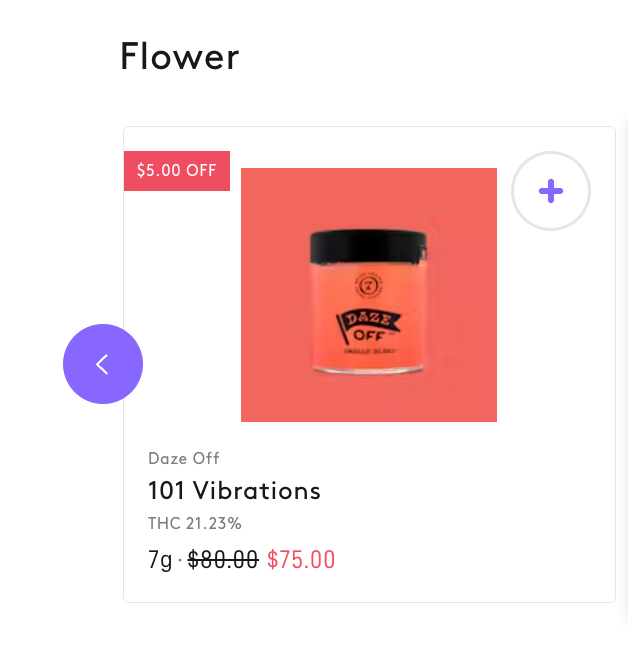This screenshot has height=652, width=628.
Task: Click the black lid of the jar
Action: [368, 247]
